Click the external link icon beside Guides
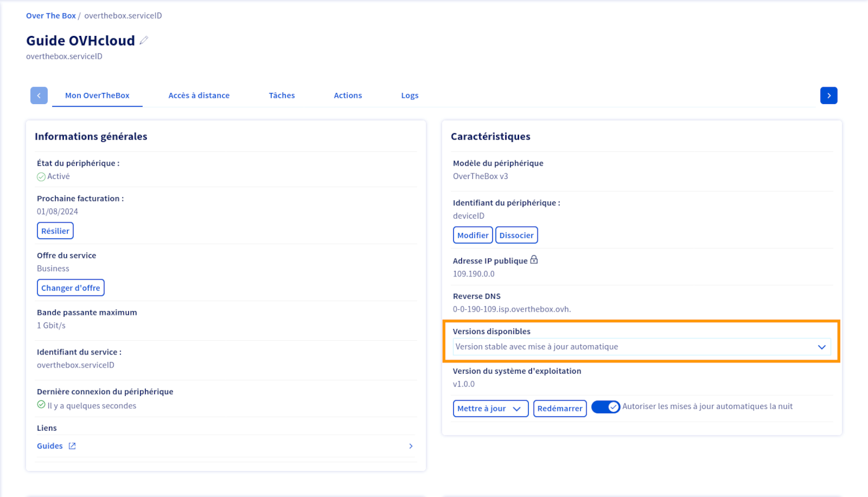The image size is (868, 497). pyautogui.click(x=72, y=446)
